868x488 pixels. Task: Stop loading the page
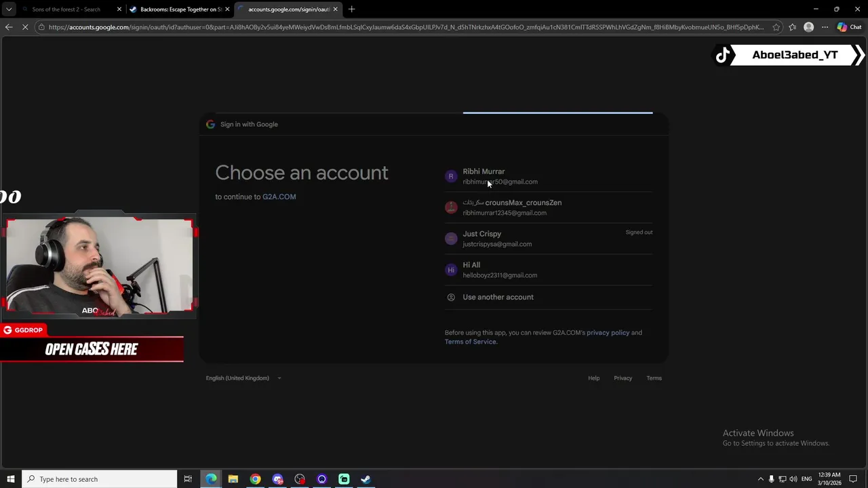point(25,27)
